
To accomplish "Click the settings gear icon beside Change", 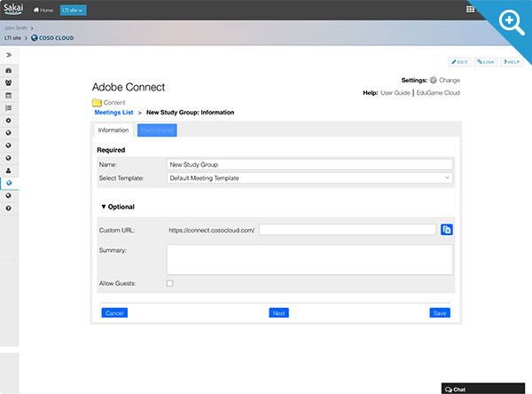I will [434, 80].
